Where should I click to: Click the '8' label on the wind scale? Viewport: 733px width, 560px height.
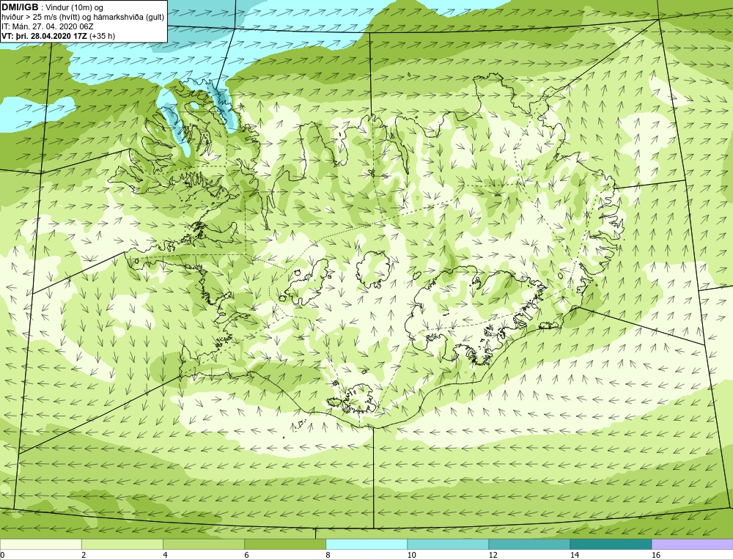click(328, 555)
